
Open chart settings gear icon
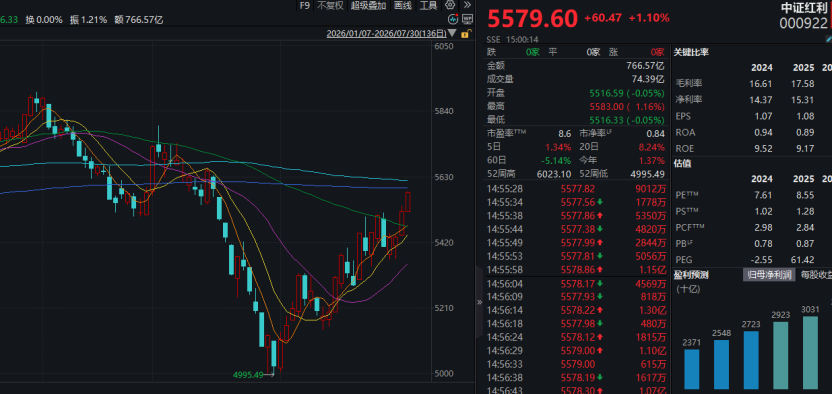click(x=450, y=5)
